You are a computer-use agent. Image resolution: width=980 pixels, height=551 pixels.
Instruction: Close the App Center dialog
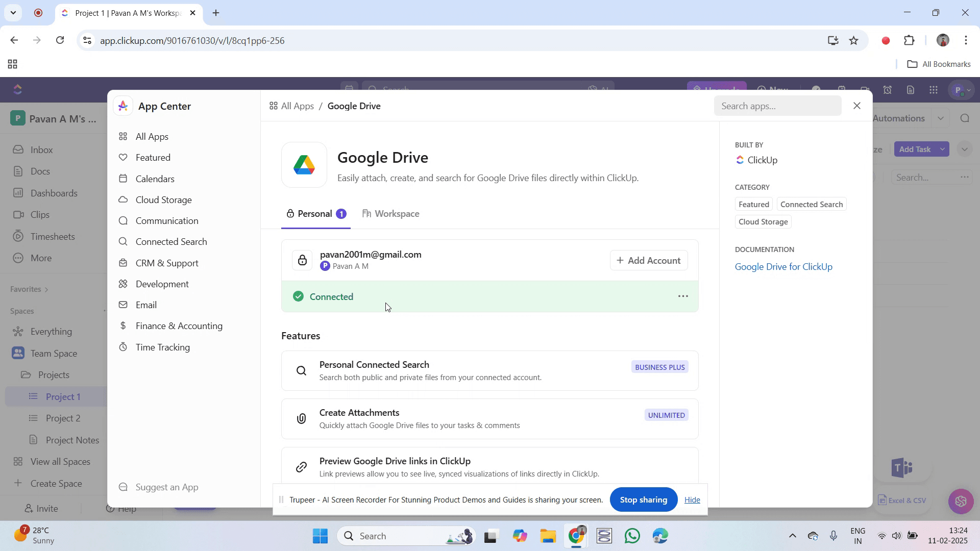coord(857,106)
